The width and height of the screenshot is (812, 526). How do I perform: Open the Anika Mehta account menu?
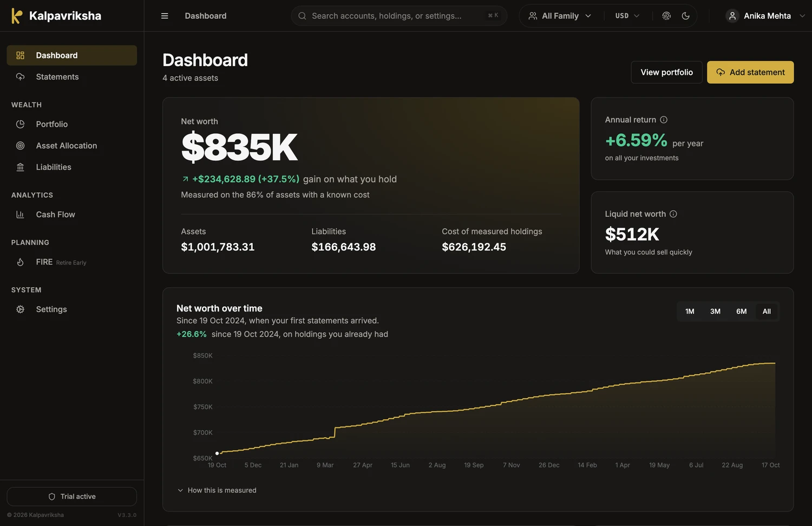click(x=765, y=16)
